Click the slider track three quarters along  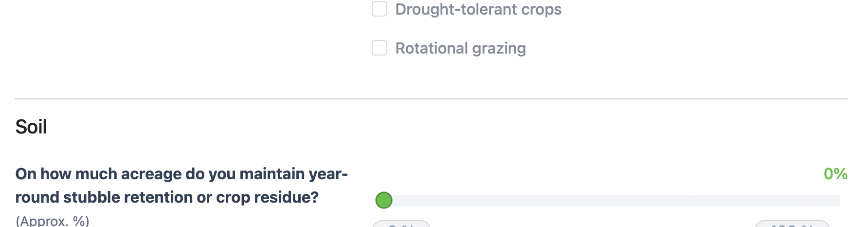[726, 201]
